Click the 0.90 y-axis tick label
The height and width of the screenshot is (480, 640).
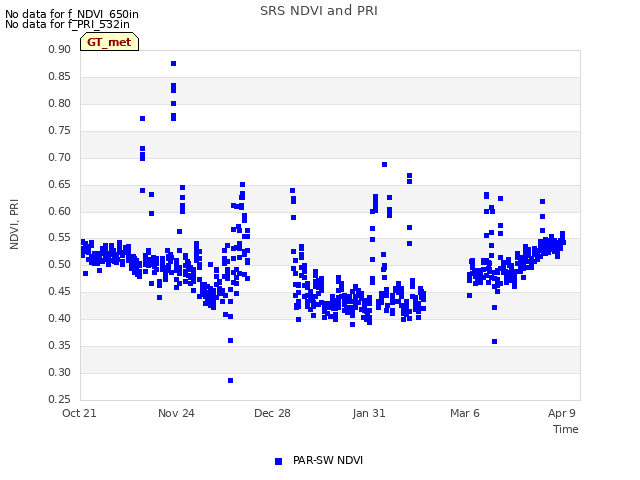[x=59, y=49]
